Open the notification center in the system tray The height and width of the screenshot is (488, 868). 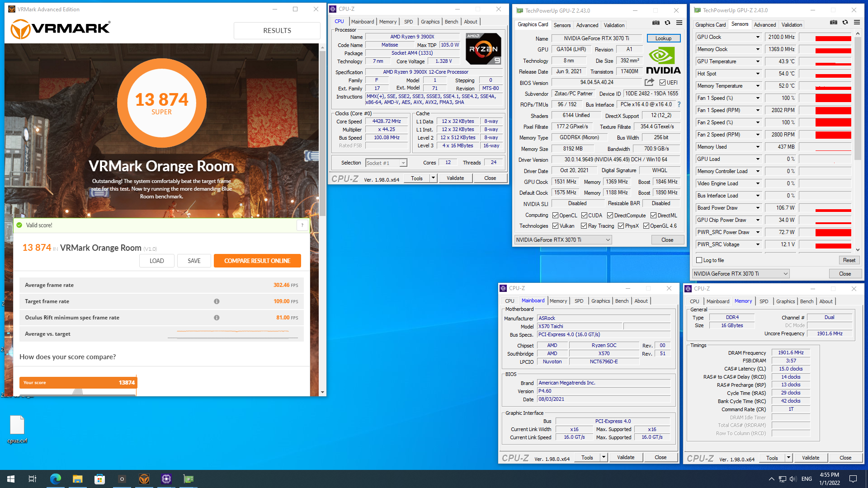[x=853, y=479]
